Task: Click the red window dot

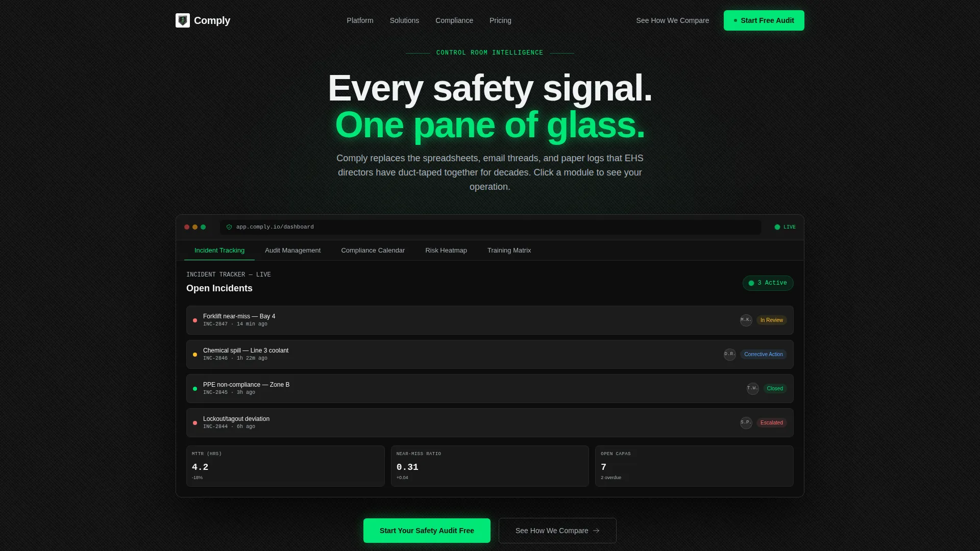Action: pos(187,227)
